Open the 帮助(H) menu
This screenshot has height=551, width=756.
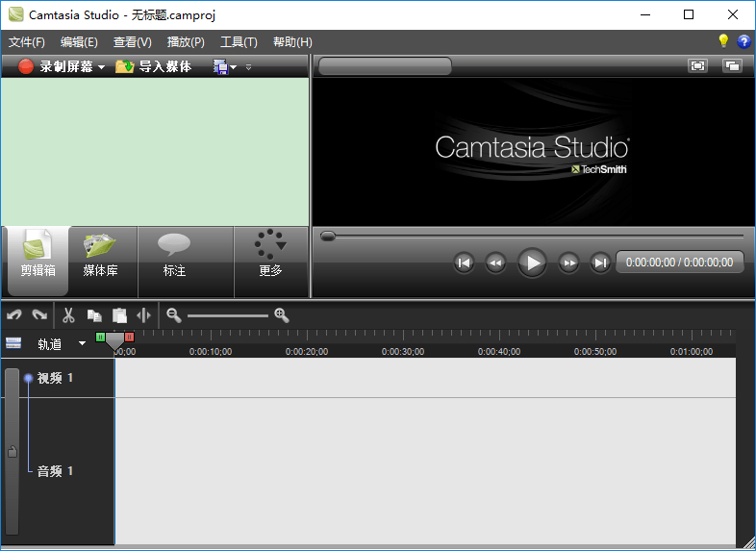click(292, 42)
